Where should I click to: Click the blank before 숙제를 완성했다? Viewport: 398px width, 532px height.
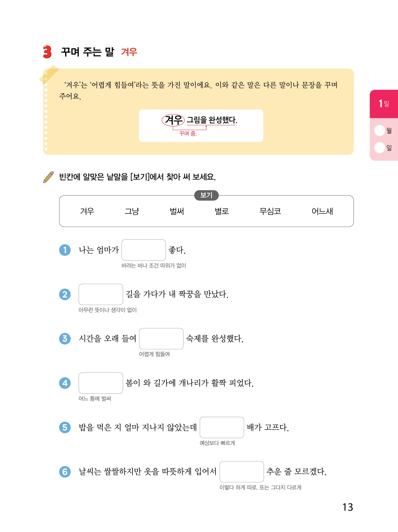(161, 339)
